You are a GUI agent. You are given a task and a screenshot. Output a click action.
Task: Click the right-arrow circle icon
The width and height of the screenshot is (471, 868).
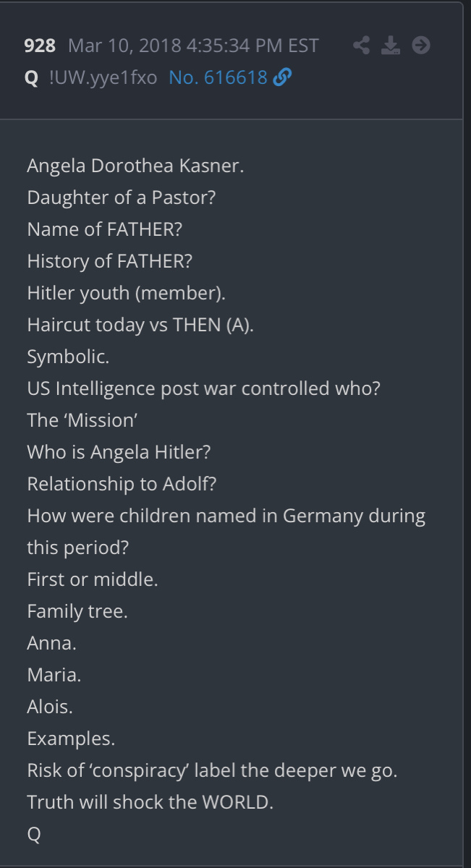421,46
